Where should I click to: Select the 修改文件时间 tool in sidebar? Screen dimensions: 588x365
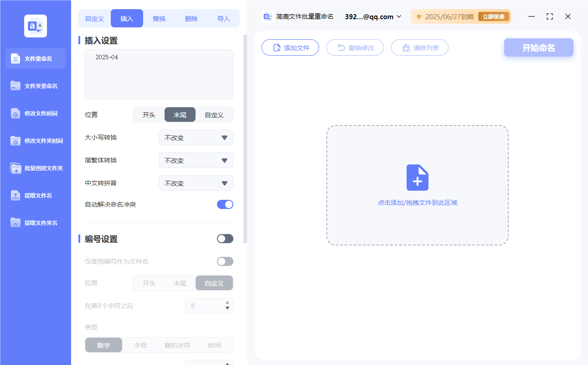tap(35, 113)
